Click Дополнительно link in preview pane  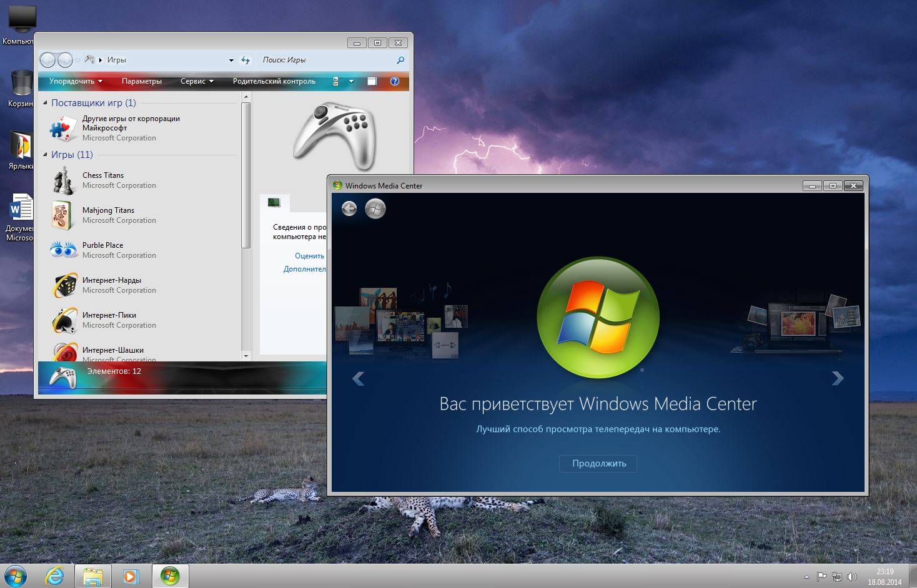305,269
